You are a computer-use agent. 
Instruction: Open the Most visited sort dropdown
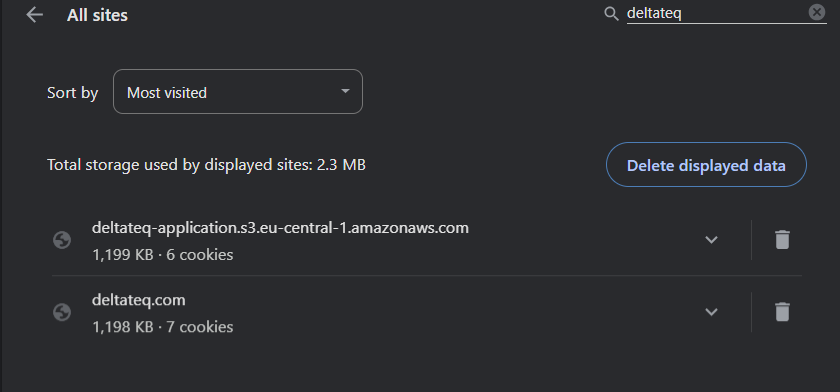tap(238, 92)
